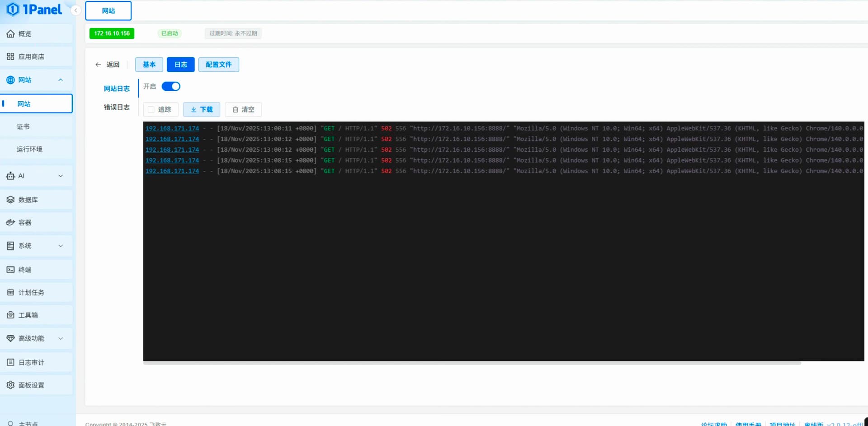Click the toolbox icon 工具箱

pos(10,315)
